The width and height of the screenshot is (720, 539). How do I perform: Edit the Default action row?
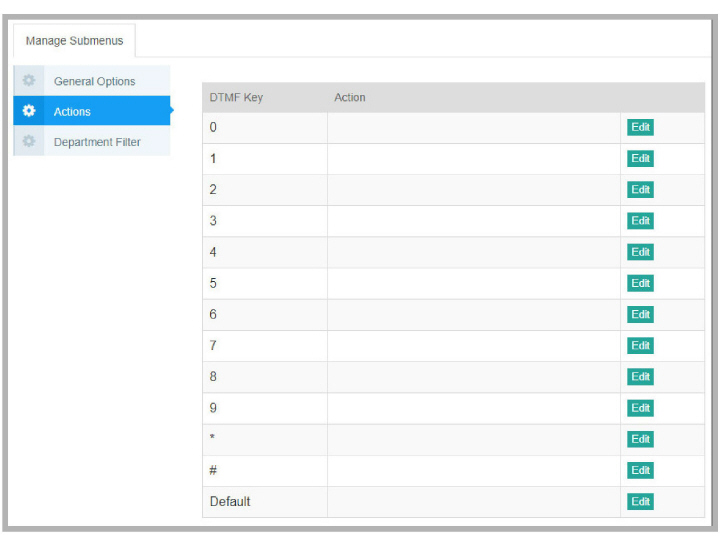(640, 501)
